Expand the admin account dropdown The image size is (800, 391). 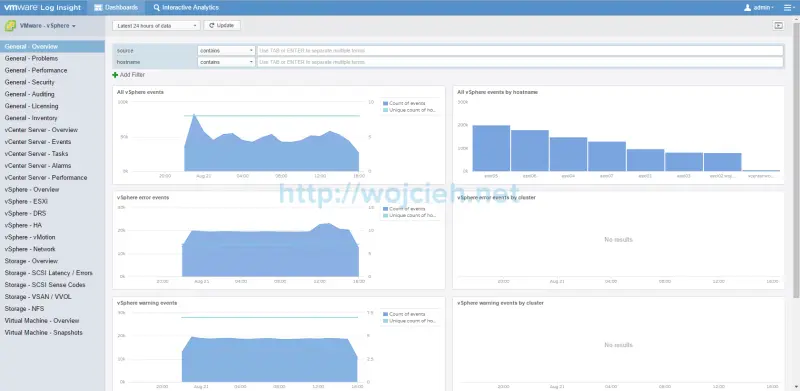(x=763, y=8)
